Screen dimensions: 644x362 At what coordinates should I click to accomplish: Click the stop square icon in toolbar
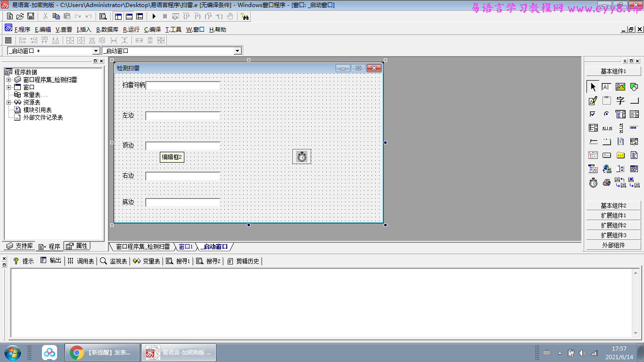coord(165,16)
